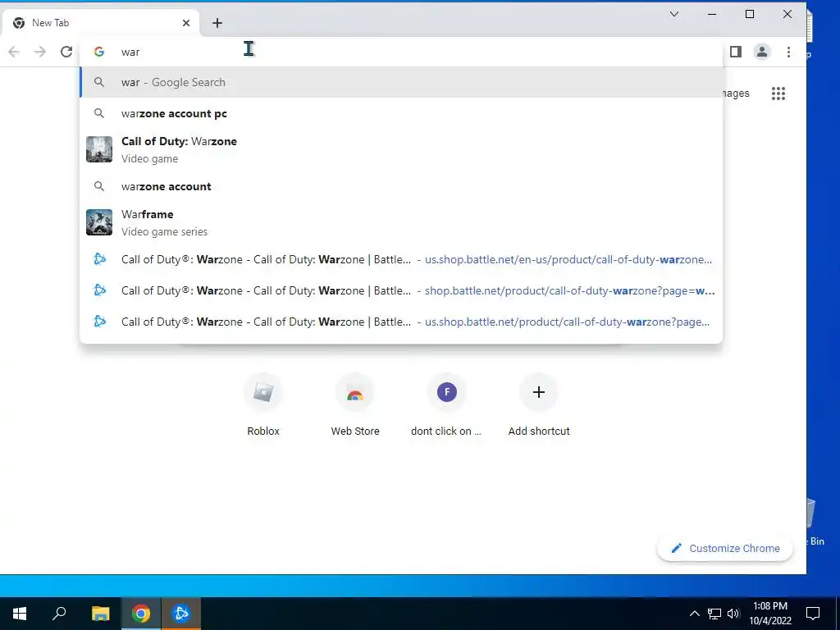Viewport: 840px width, 630px height.
Task: Go back with the back arrow
Action: click(x=15, y=52)
